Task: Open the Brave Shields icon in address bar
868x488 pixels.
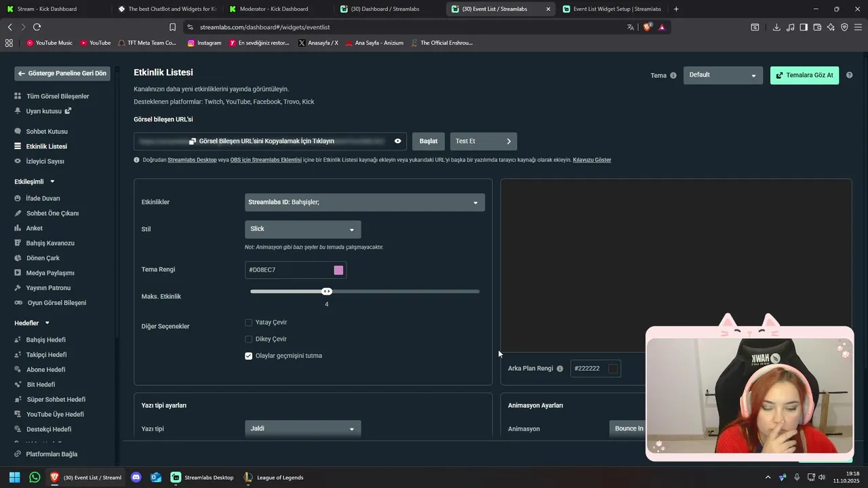Action: tap(647, 27)
